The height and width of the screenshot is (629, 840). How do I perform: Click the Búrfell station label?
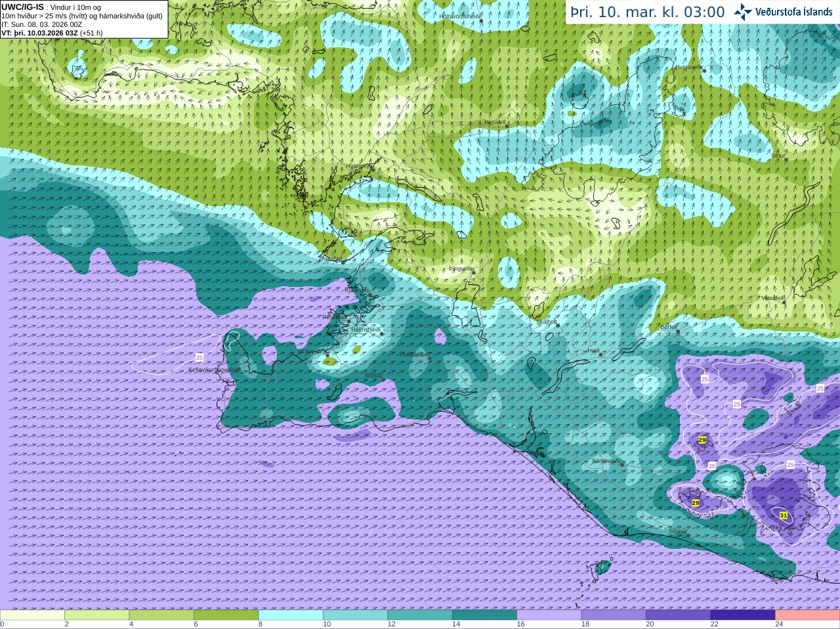coord(669,326)
